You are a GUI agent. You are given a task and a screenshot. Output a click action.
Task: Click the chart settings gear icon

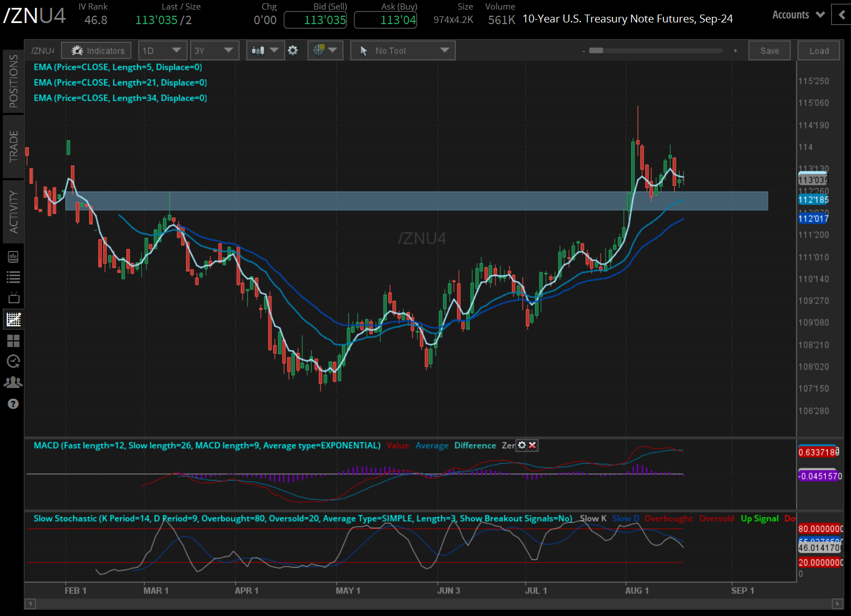pyautogui.click(x=293, y=51)
